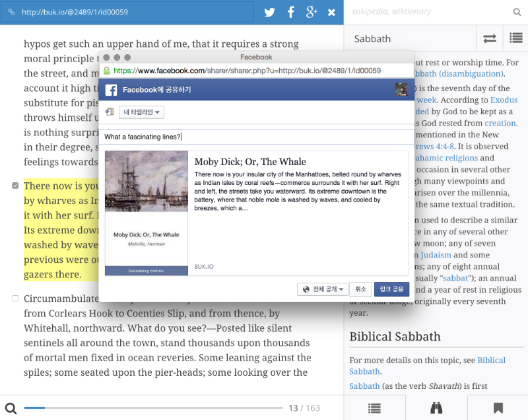Select the buk.io share URL field
The image size is (528, 420).
(127, 12)
